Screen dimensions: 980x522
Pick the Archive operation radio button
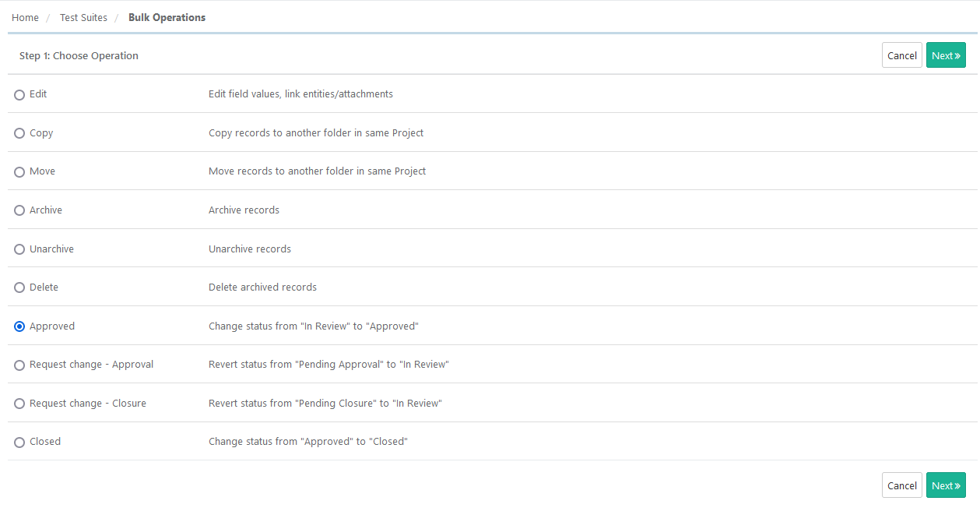click(19, 210)
